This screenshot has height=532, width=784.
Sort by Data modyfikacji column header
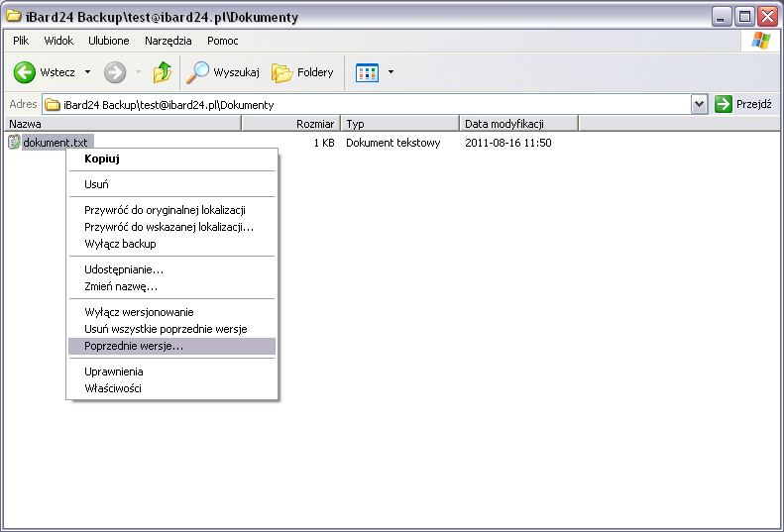(x=518, y=124)
